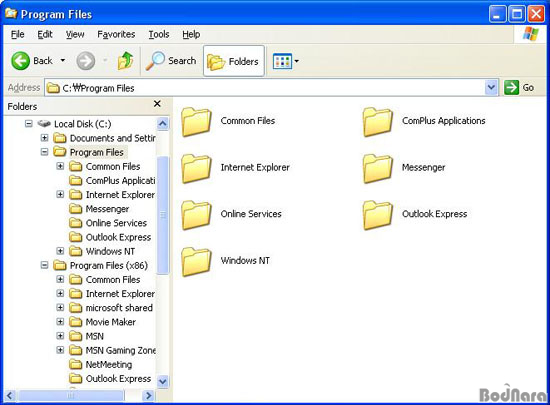
Task: Open the View menu
Action: click(x=75, y=34)
